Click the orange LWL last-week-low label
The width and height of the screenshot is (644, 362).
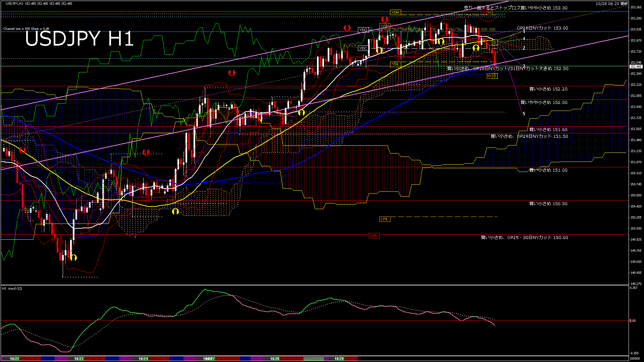pos(384,219)
